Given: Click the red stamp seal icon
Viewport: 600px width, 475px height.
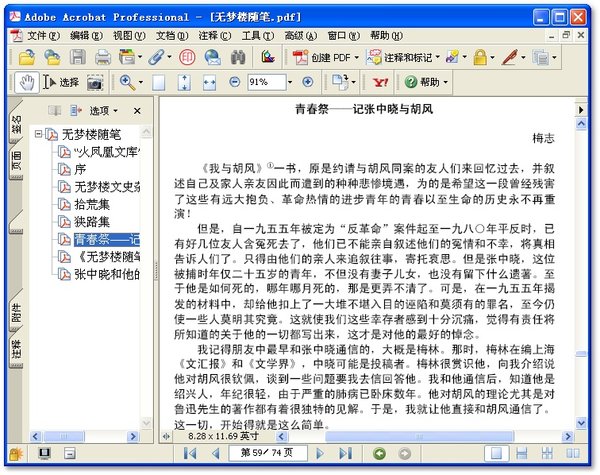Looking at the screenshot, I should pyautogui.click(x=187, y=57).
